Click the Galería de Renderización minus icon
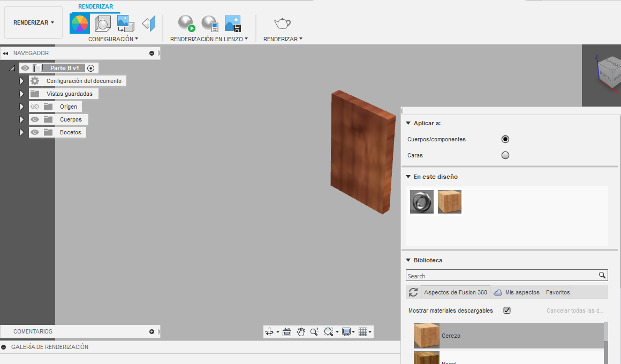621x364 pixels. click(x=4, y=347)
